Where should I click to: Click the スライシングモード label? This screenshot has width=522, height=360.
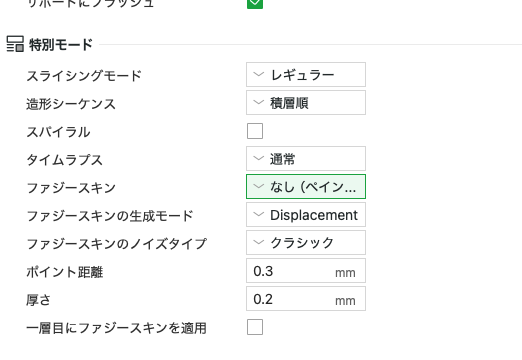[x=84, y=76]
